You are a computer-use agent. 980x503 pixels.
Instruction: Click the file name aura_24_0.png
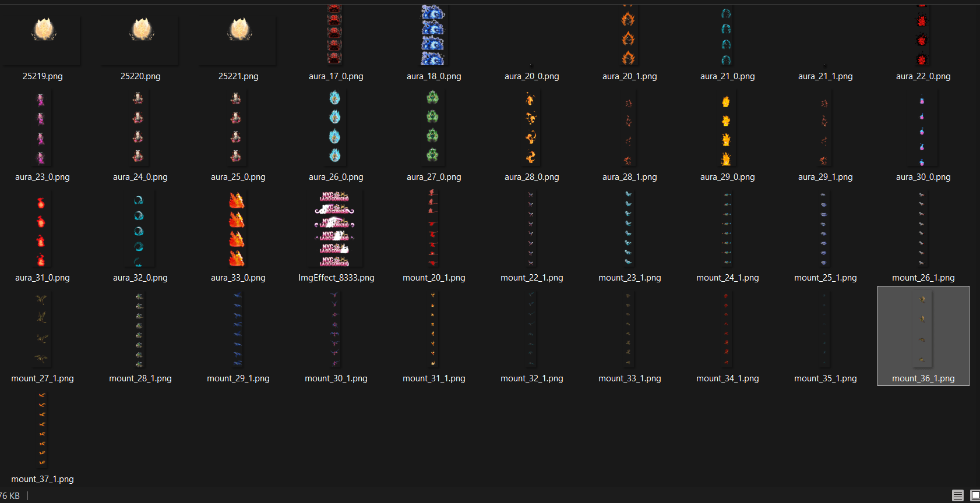140,177
